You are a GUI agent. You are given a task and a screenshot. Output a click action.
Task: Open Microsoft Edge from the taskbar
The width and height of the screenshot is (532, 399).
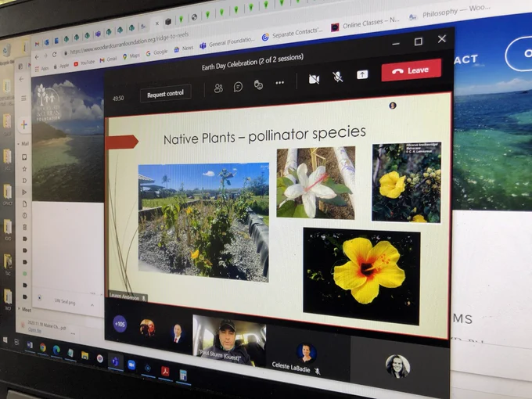[x=56, y=350]
